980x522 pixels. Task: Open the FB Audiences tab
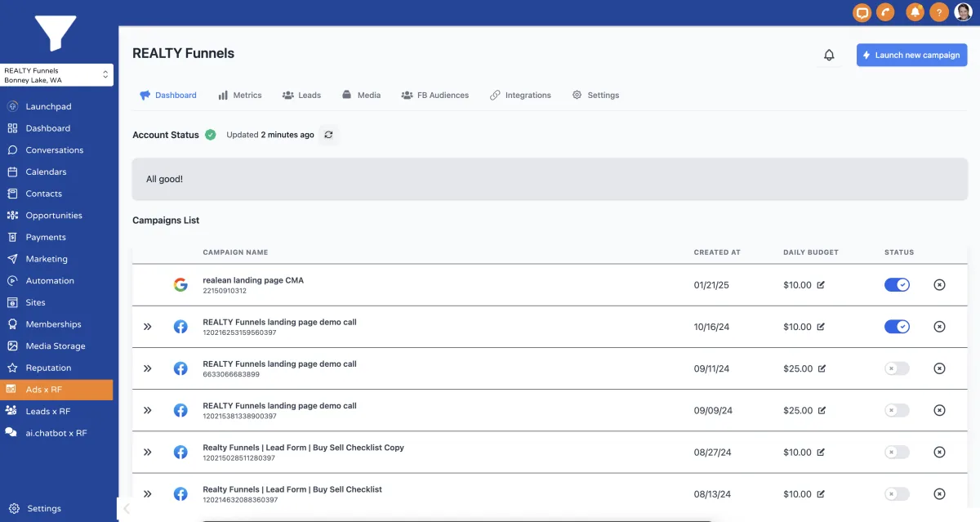tap(434, 95)
